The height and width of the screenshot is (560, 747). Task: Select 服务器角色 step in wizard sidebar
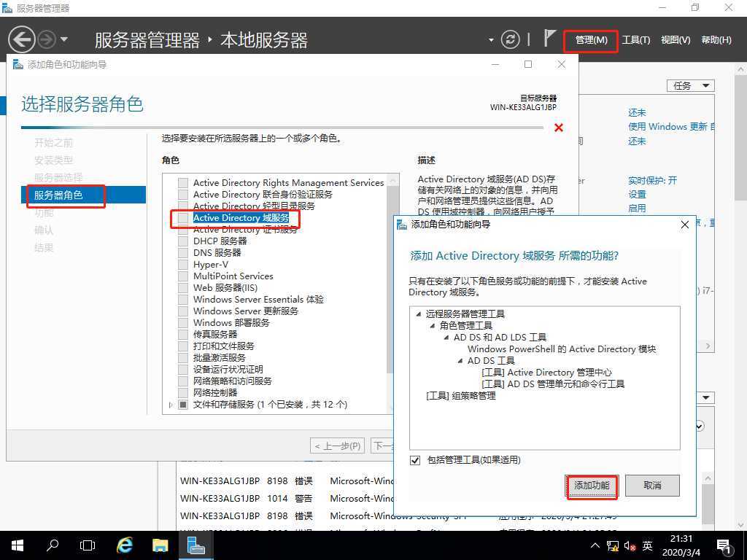coord(83,195)
